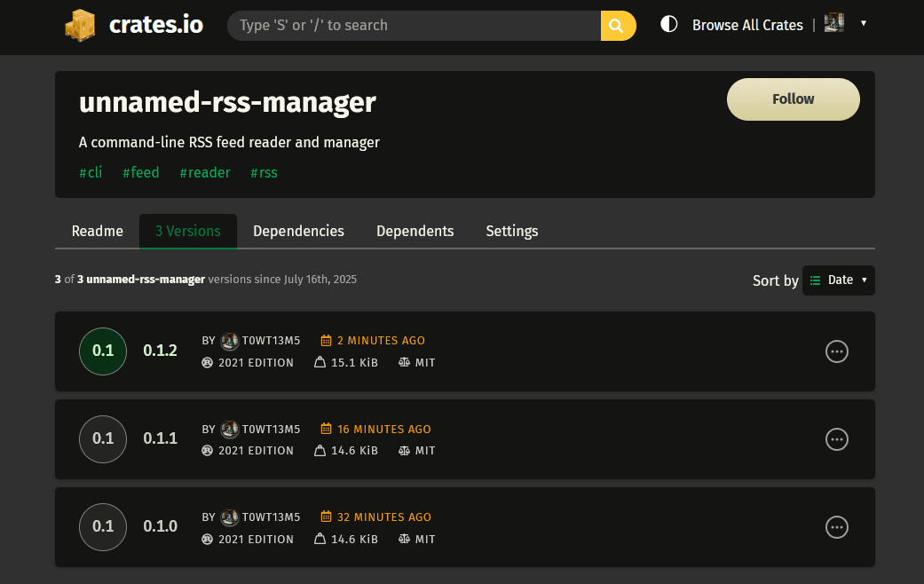The width and height of the screenshot is (924, 584).
Task: Click the yellow search magnifier button
Action: coord(618,26)
